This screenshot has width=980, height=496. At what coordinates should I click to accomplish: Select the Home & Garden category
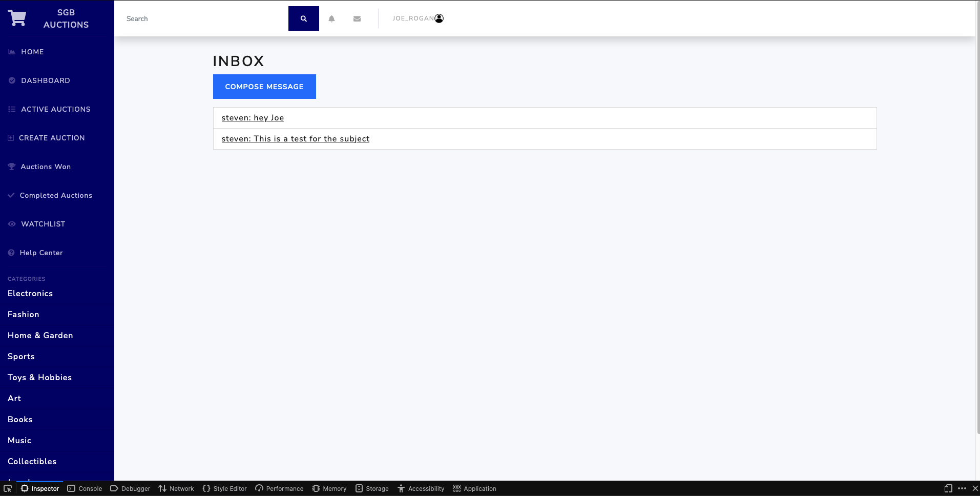(40, 336)
